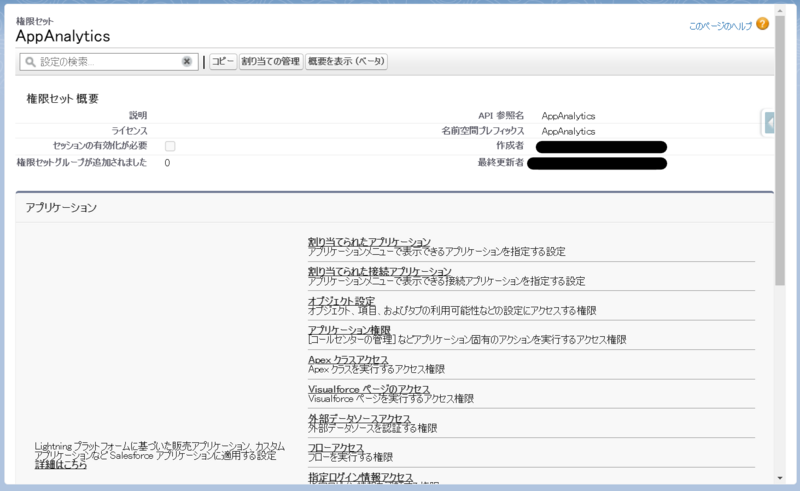Click the scrollbar down arrow
Viewport: 800px width, 491px height.
coord(780,478)
